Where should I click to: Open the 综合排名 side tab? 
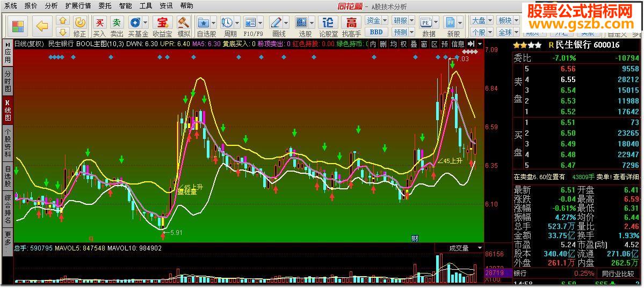8,209
